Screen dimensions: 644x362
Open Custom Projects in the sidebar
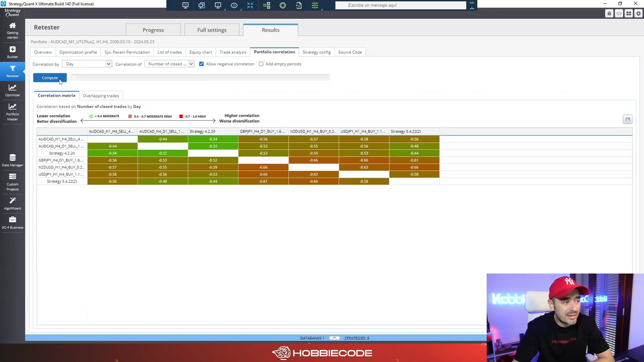coord(12,182)
